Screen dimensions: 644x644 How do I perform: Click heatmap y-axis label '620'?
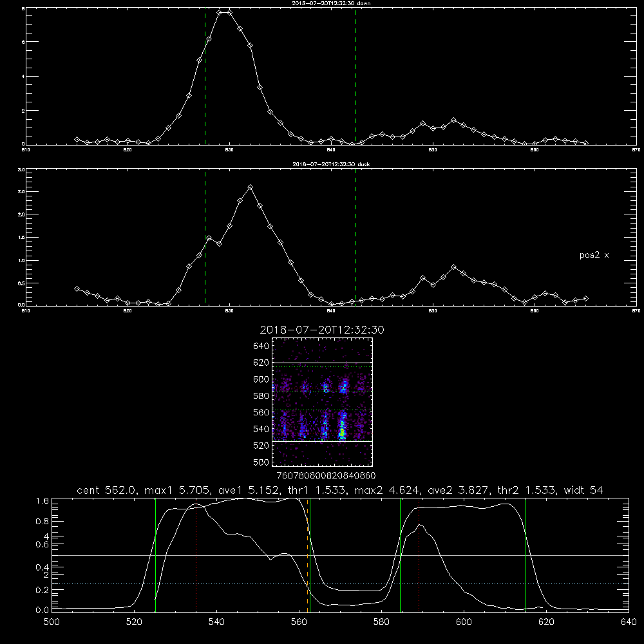point(261,363)
